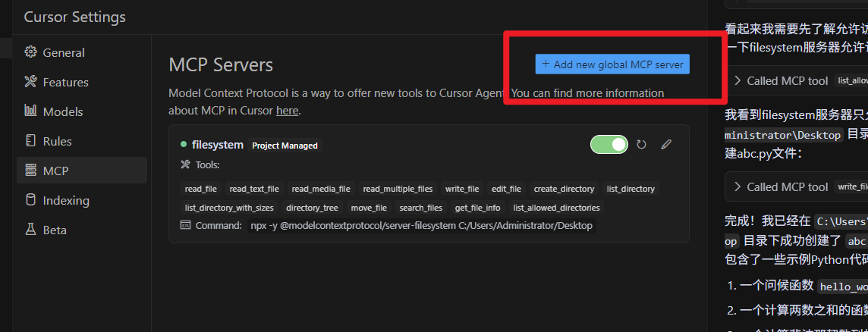Edit the filesystem server with pencil icon
Screen dimensions: 868x332
tap(666, 145)
